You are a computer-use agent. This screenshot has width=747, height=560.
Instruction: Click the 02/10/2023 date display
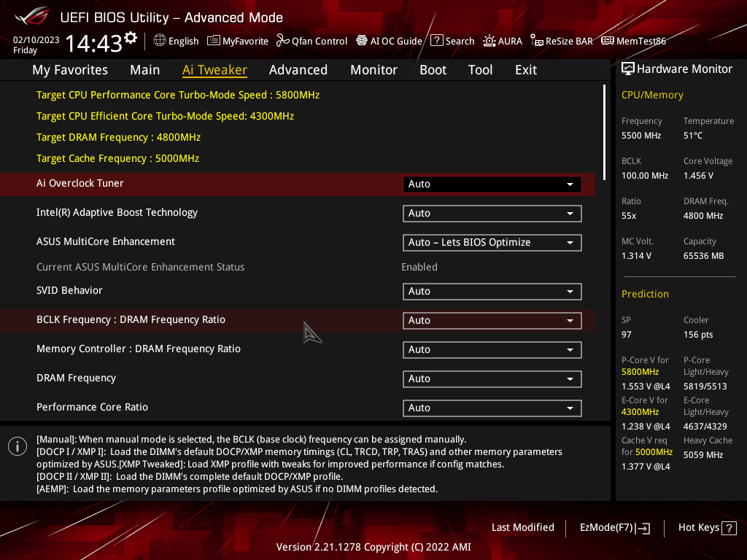[x=36, y=40]
